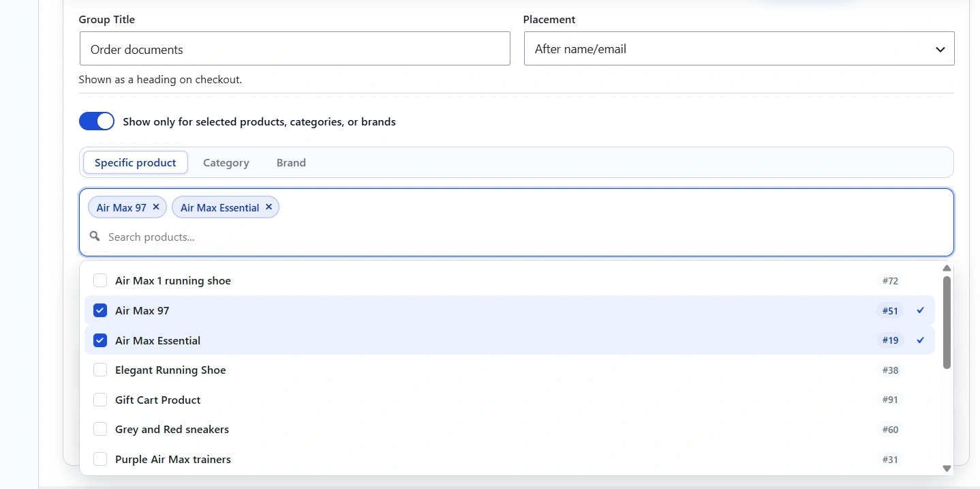Remove the Air Max Essential chip
The image size is (980, 489).
pos(269,207)
